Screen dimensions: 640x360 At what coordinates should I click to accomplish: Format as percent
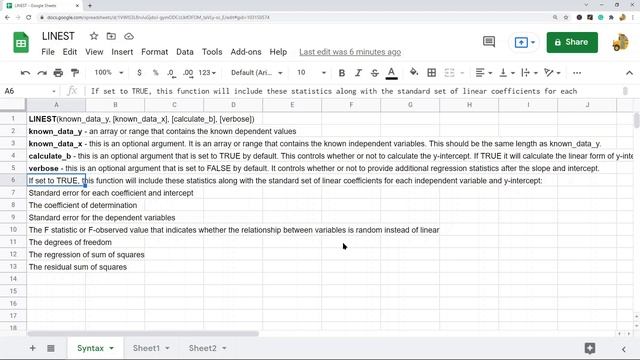156,73
